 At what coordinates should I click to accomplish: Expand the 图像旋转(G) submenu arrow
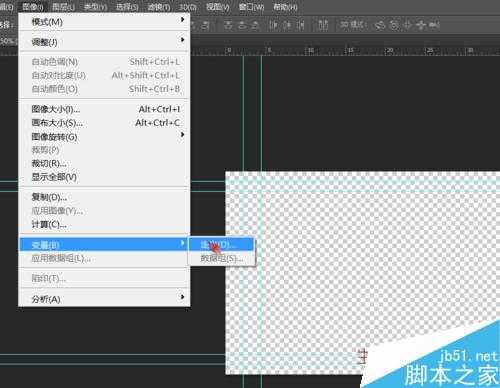182,134
